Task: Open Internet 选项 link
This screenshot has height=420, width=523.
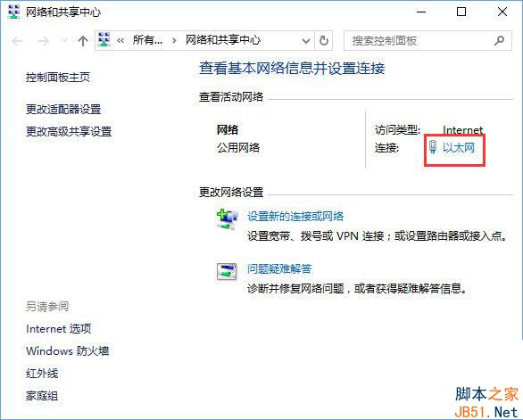Action: click(59, 329)
